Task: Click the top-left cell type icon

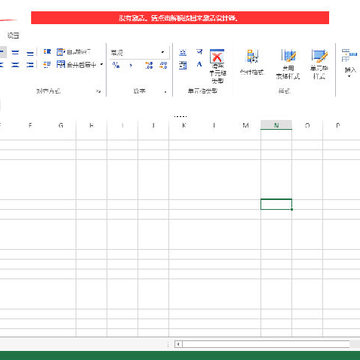Action: (x=183, y=52)
